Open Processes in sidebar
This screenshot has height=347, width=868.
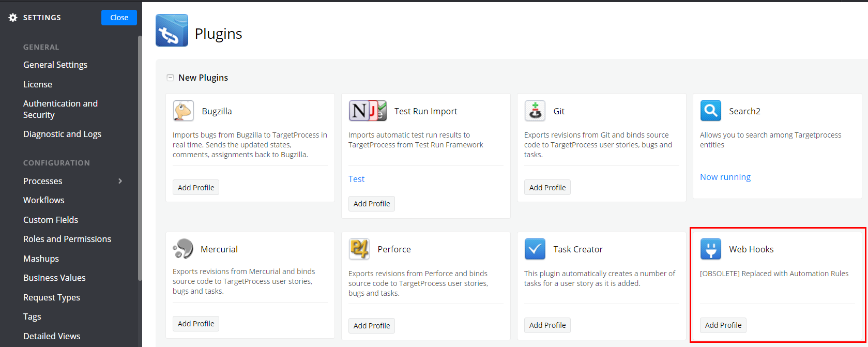tap(43, 181)
